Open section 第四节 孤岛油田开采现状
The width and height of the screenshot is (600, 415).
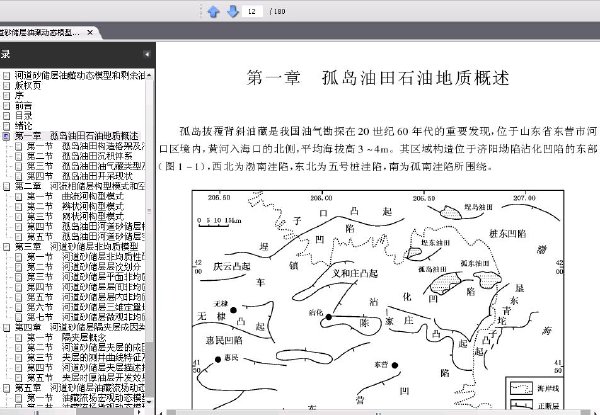(x=80, y=176)
